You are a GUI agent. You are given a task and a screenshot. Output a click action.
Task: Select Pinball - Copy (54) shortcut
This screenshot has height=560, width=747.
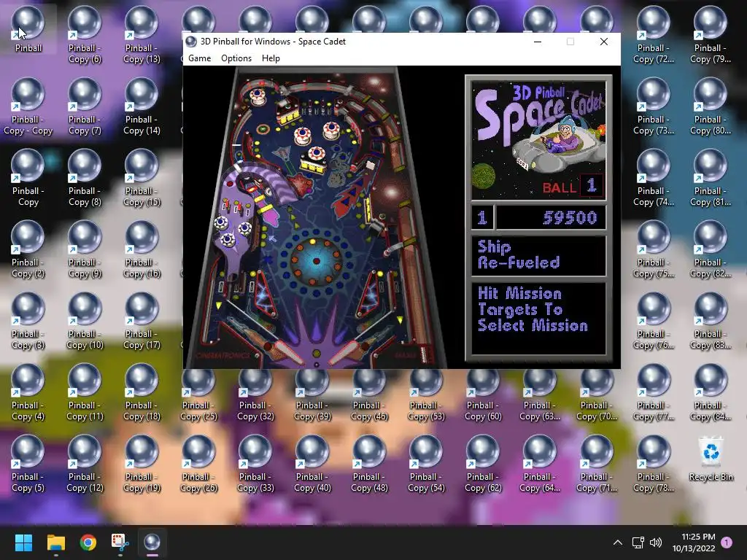coord(426,464)
